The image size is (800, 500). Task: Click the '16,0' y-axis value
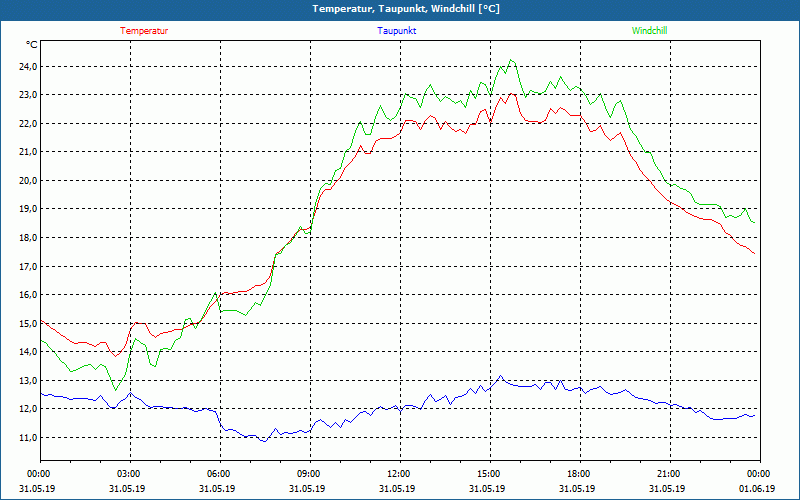28,295
